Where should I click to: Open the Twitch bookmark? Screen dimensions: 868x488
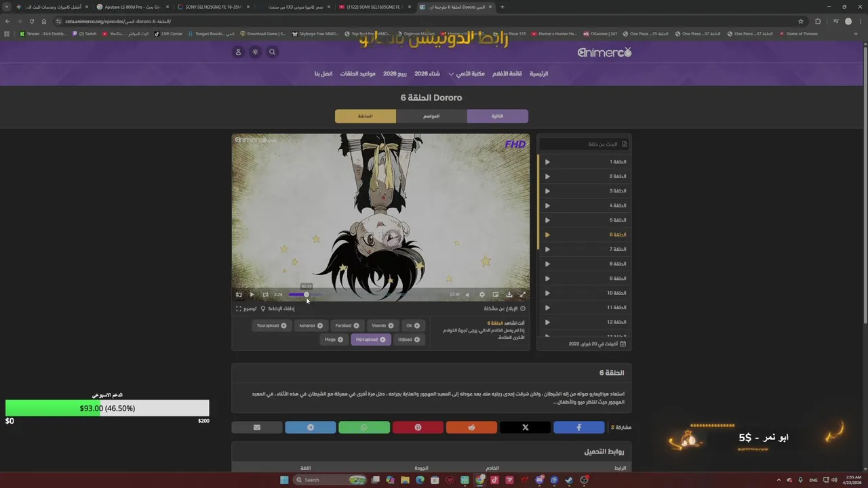[x=85, y=34]
